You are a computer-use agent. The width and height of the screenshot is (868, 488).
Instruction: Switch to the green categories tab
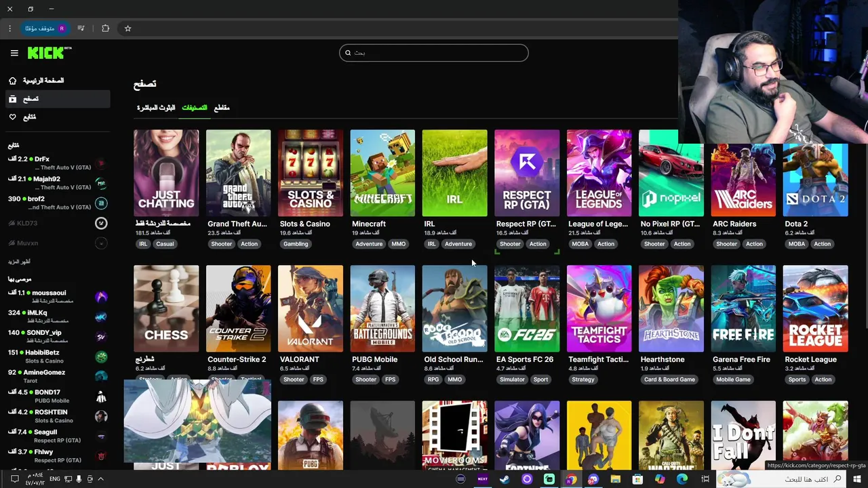click(195, 108)
